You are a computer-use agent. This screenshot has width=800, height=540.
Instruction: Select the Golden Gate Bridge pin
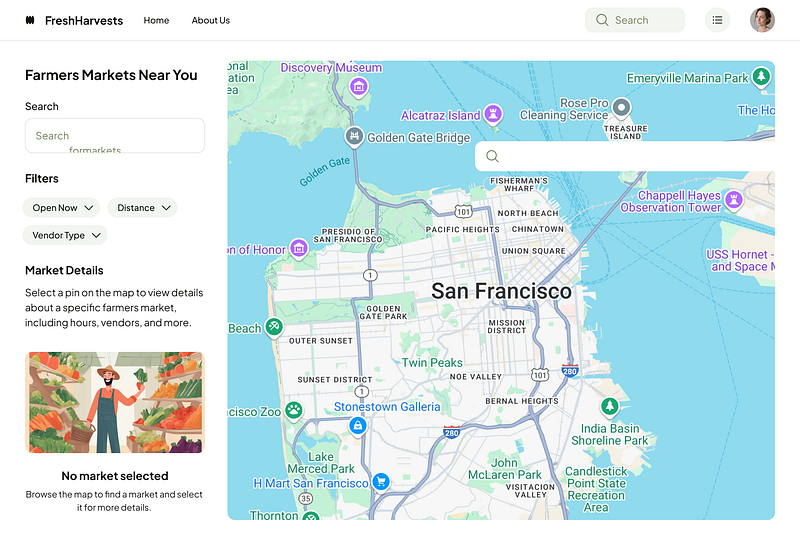(x=354, y=136)
